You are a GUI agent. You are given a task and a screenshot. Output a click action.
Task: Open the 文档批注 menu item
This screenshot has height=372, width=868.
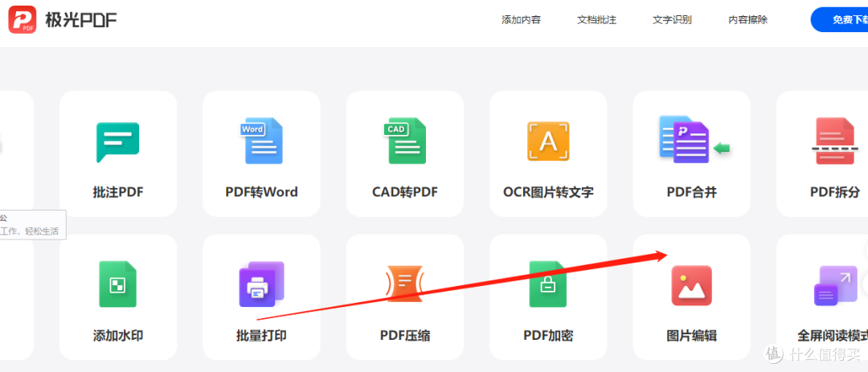pos(596,20)
